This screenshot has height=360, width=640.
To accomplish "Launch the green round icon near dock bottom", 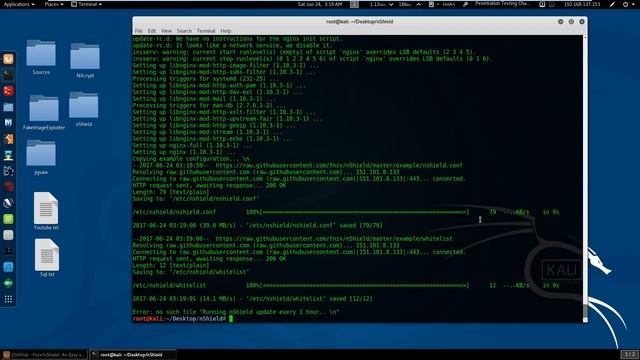I will [x=8, y=283].
